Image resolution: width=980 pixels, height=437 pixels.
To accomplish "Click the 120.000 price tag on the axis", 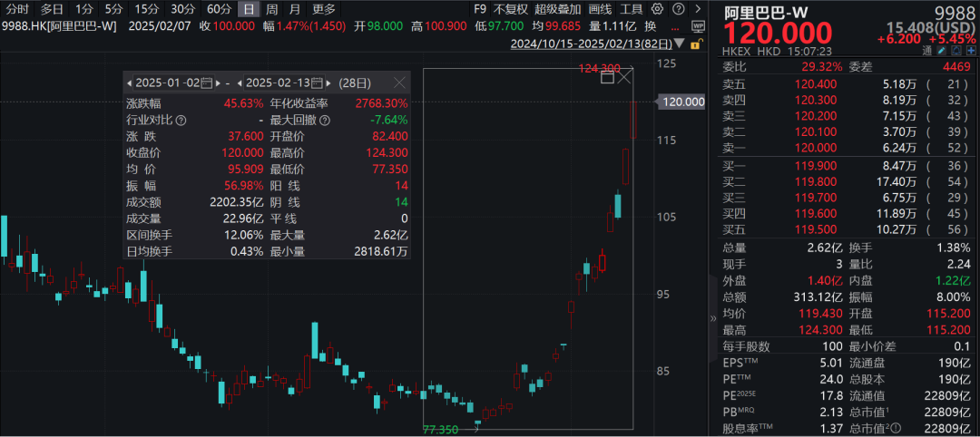I will pyautogui.click(x=683, y=102).
